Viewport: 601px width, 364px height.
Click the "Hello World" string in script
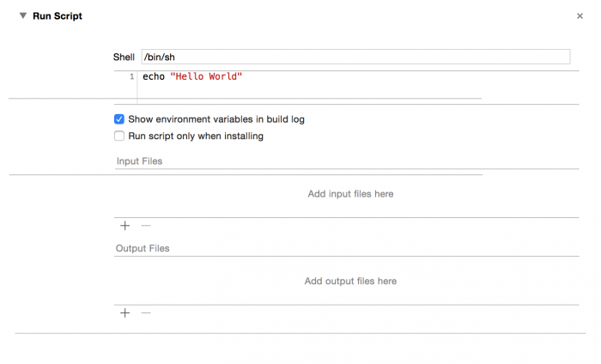(207, 77)
